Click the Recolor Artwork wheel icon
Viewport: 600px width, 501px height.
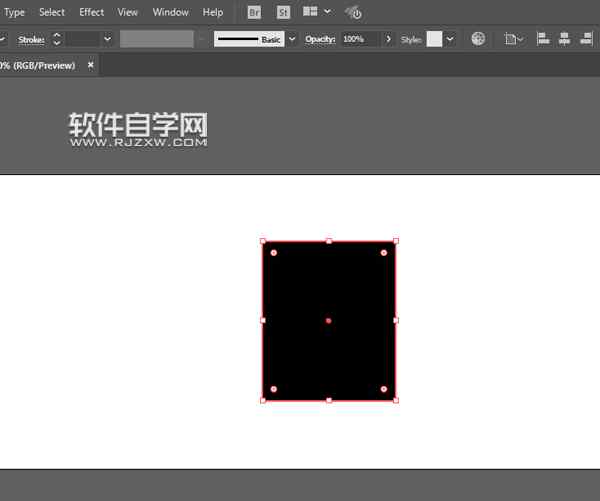[478, 39]
